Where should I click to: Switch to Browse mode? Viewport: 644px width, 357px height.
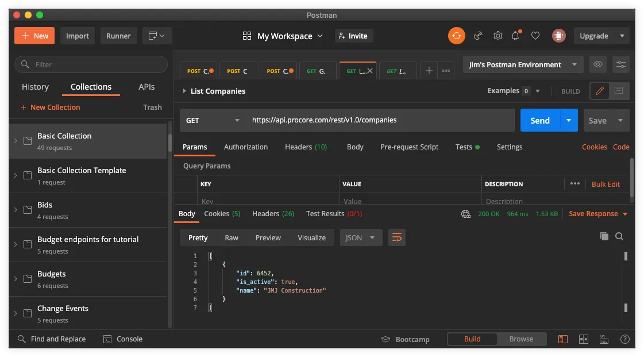(521, 339)
